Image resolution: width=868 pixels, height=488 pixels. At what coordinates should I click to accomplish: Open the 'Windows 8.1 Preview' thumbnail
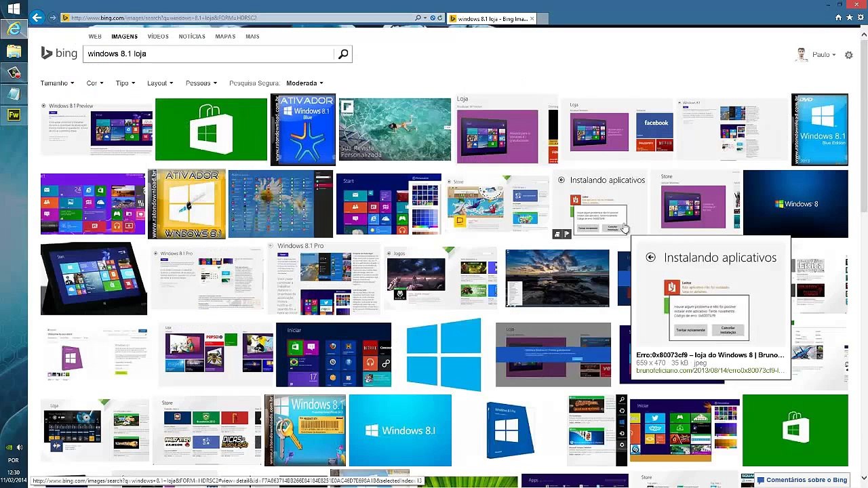pyautogui.click(x=96, y=129)
